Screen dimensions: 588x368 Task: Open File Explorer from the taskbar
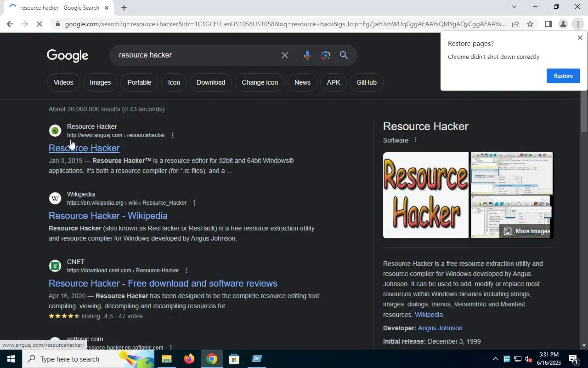coord(166,359)
